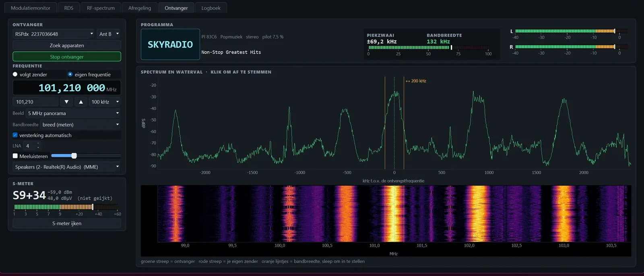
Task: Click the 132 kHz bandbreedte value
Action: click(438, 42)
